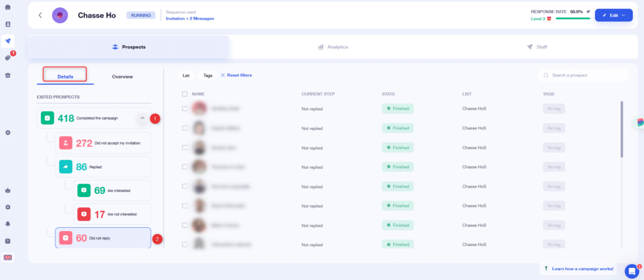The height and width of the screenshot is (280, 644).
Task: Click the STATE column header
Action: (x=388, y=94)
